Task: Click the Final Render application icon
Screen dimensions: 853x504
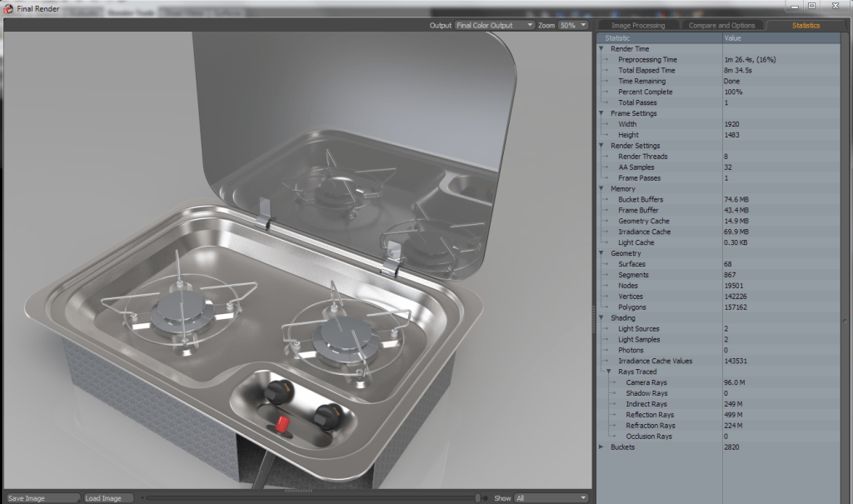Action: [8, 9]
